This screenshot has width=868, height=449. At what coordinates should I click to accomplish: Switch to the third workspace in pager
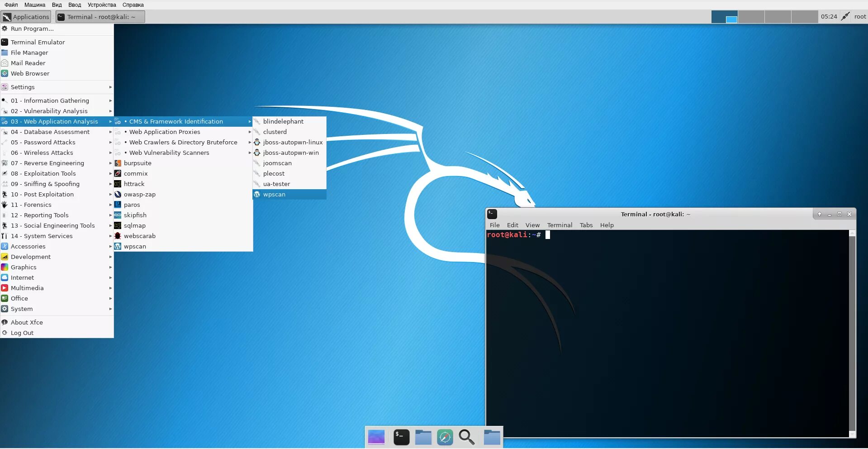(778, 17)
